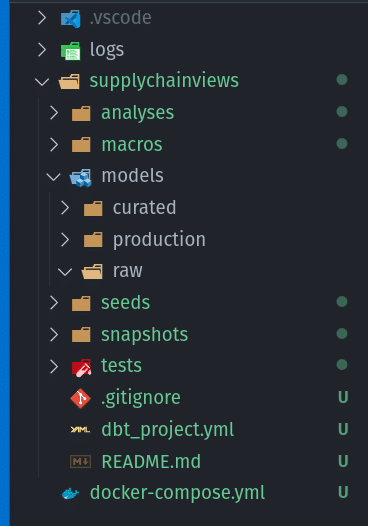Click the macros folder label
The image size is (368, 526).
132,145
